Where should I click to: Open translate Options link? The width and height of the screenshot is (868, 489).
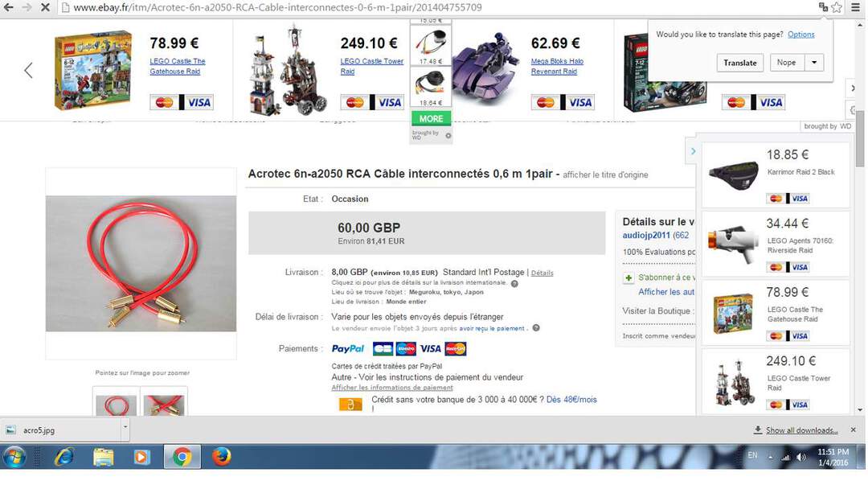pyautogui.click(x=801, y=35)
